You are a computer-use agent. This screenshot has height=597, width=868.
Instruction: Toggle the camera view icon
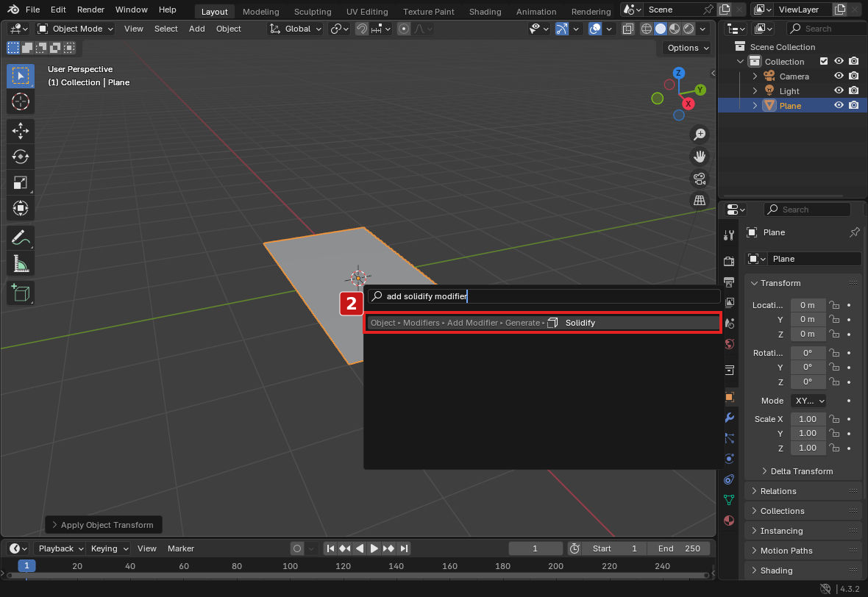tap(700, 179)
